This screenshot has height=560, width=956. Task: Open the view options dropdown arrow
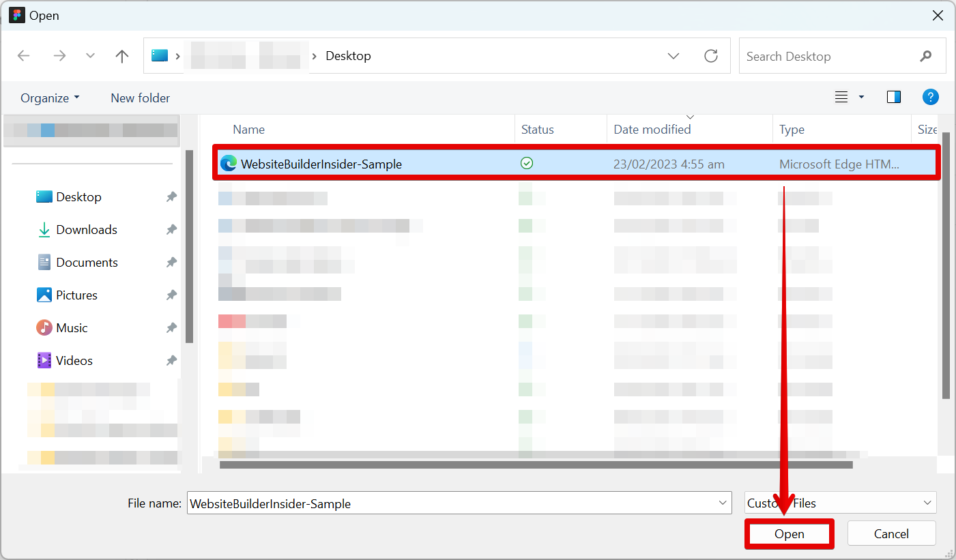[861, 98]
